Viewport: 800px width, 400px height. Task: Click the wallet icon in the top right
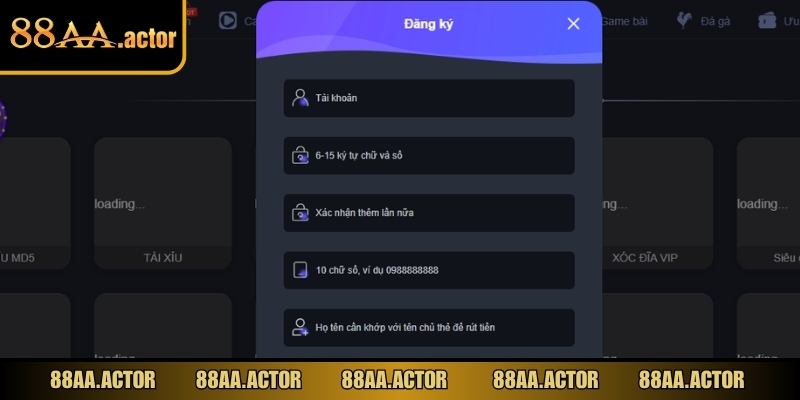pyautogui.click(x=767, y=20)
